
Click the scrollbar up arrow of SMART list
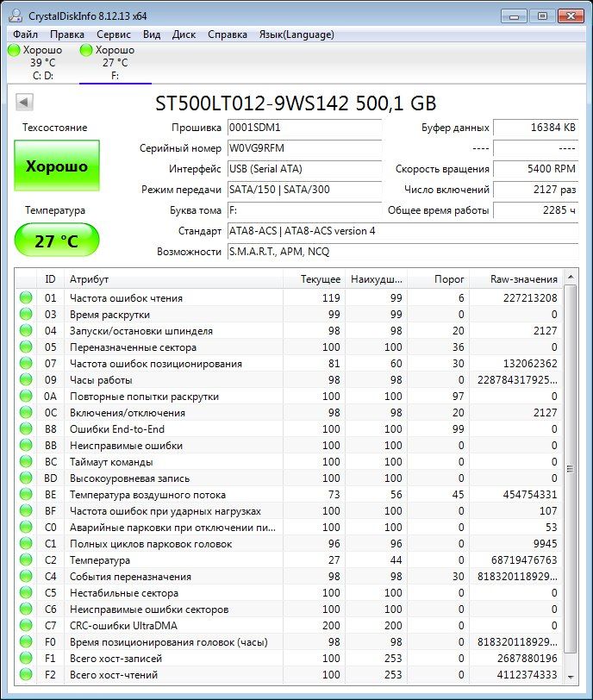click(x=571, y=278)
